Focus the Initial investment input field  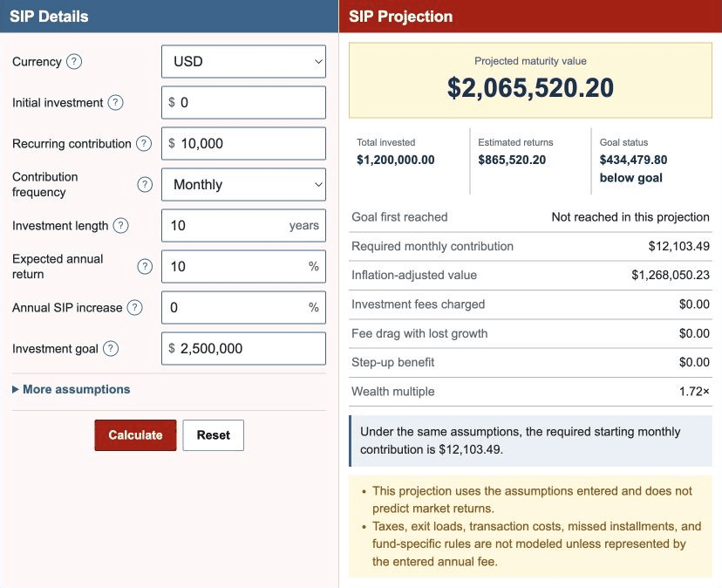tap(243, 102)
